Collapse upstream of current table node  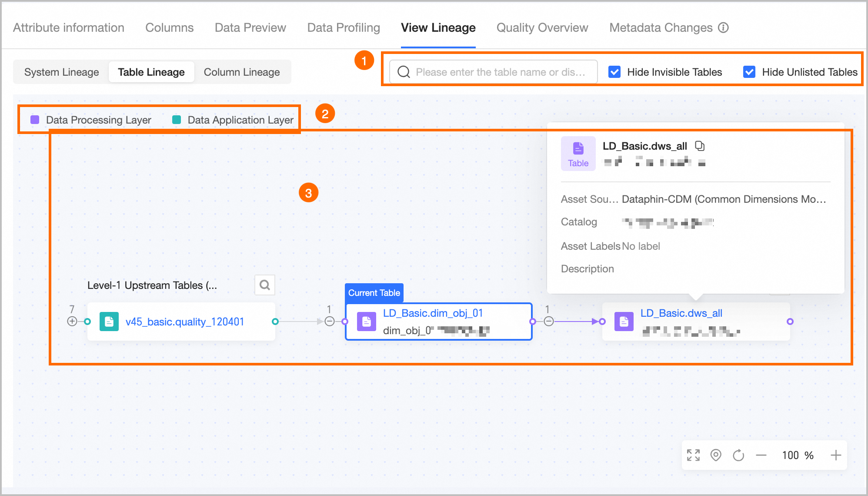point(330,322)
